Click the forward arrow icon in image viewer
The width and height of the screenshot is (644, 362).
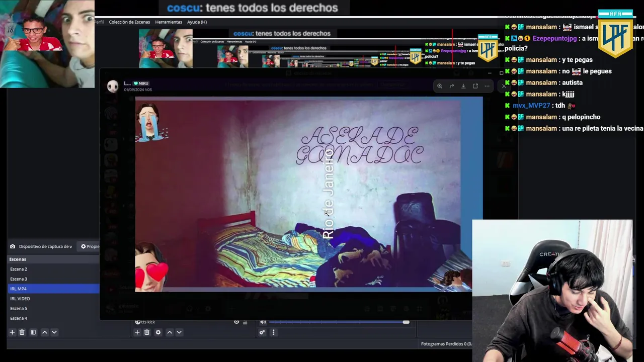(451, 86)
